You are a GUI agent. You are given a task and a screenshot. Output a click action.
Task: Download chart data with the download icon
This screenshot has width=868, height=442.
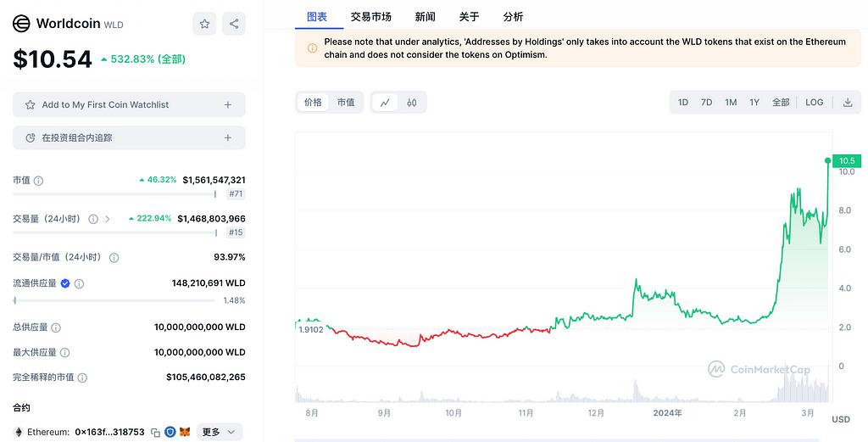pyautogui.click(x=847, y=103)
